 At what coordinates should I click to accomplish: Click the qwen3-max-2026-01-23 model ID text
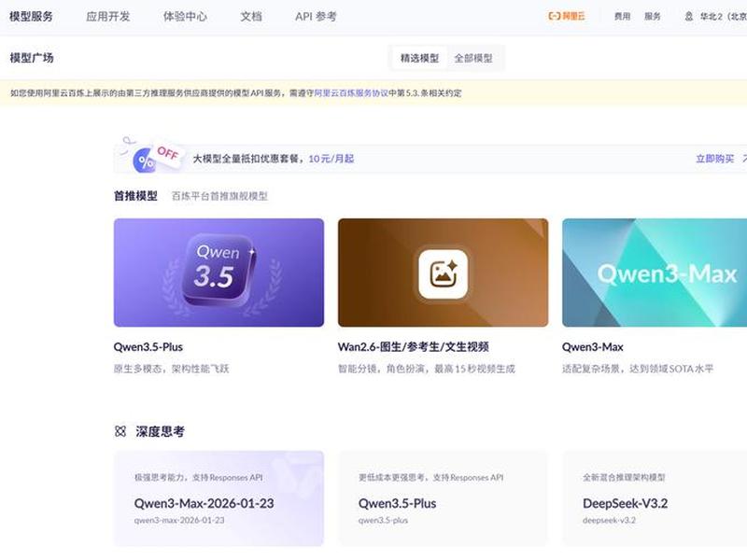(x=179, y=520)
